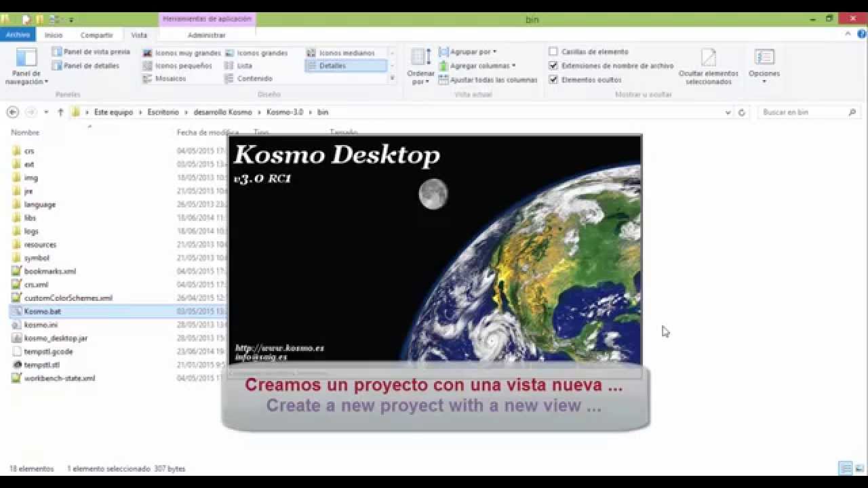Screen dimensions: 868x488
Task: Select customColorSchemes.xml file
Action: (x=68, y=298)
